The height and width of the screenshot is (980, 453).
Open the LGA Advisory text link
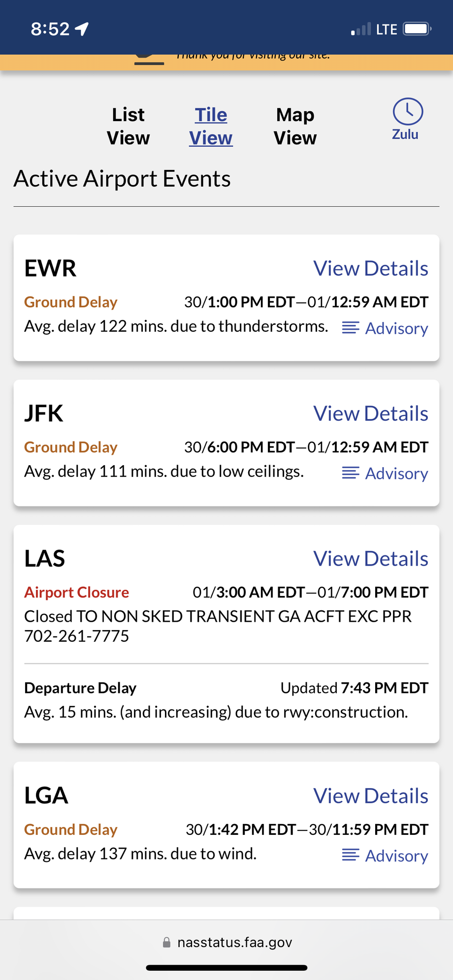click(396, 856)
